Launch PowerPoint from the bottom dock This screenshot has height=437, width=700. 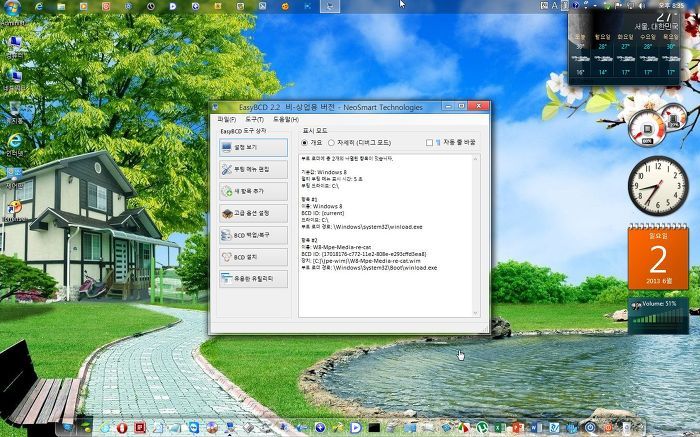pos(518,428)
